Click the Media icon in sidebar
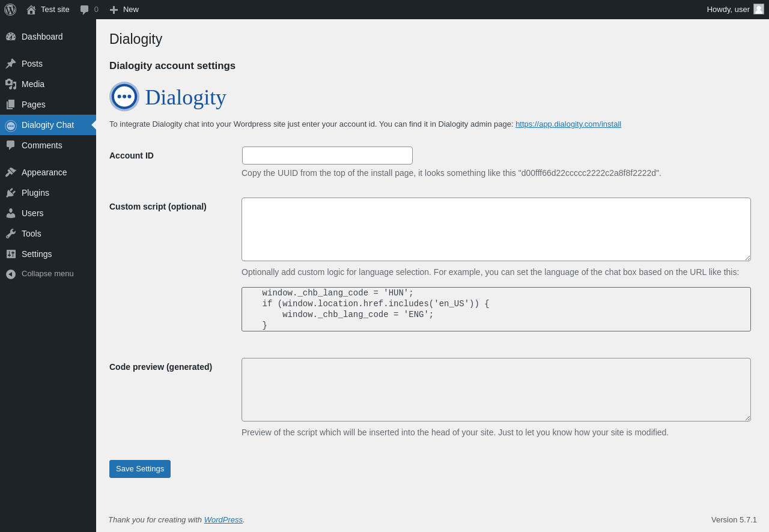This screenshot has height=532, width=769. click(x=11, y=84)
